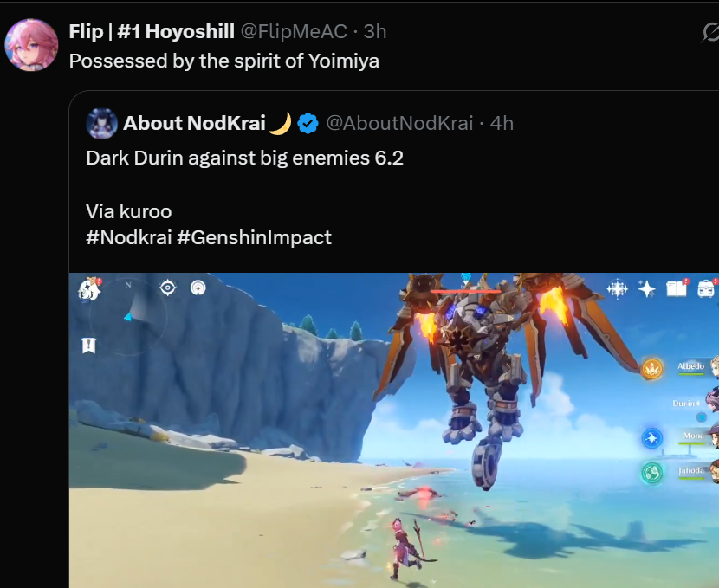719x588 pixels.
Task: Open About NodKrai's small avatar
Action: point(101,123)
